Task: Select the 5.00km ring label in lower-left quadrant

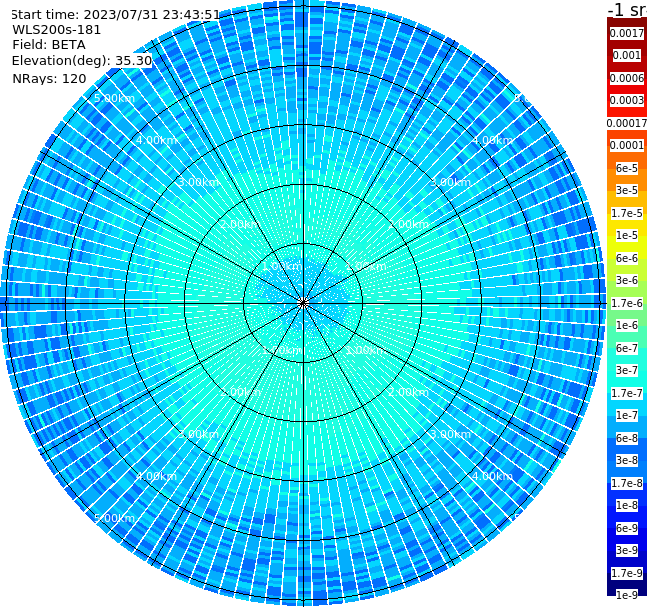Action: click(x=114, y=518)
